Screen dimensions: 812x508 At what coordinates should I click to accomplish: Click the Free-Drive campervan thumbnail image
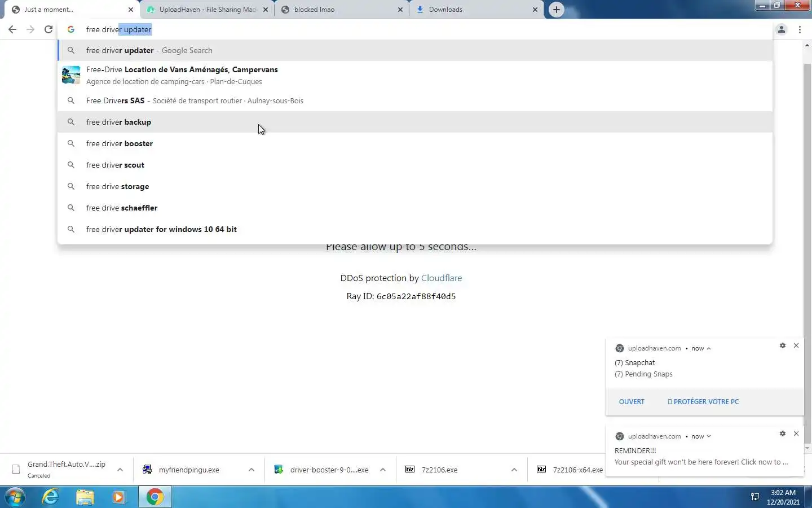(x=71, y=75)
